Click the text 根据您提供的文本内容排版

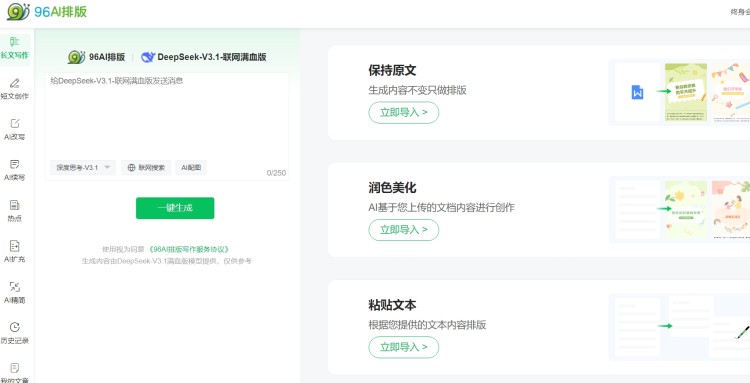pos(427,325)
